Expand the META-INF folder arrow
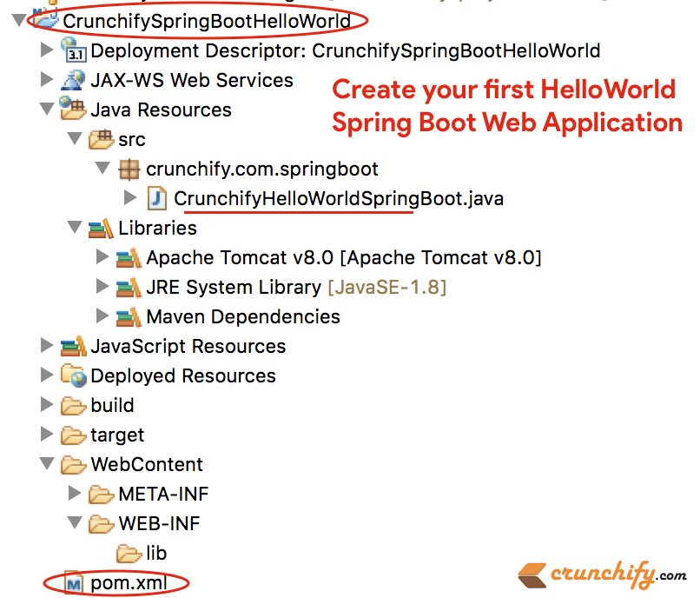 [x=74, y=495]
